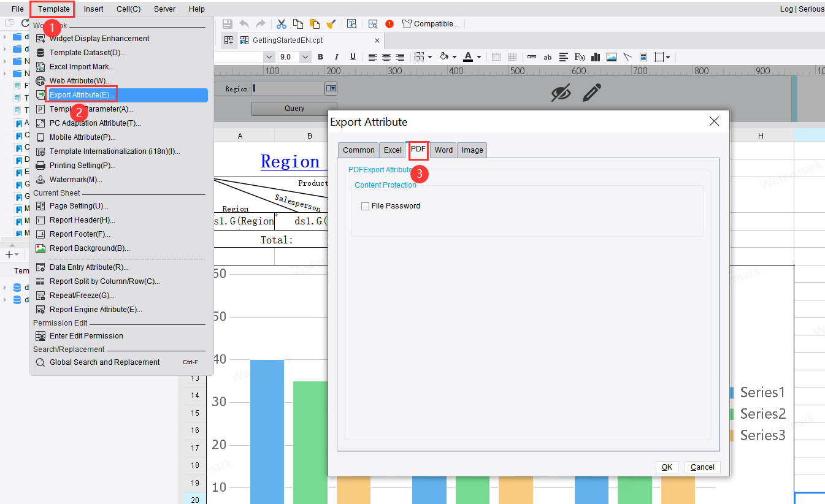
Task: Open the border style dropdown arrow
Action: coord(430,57)
